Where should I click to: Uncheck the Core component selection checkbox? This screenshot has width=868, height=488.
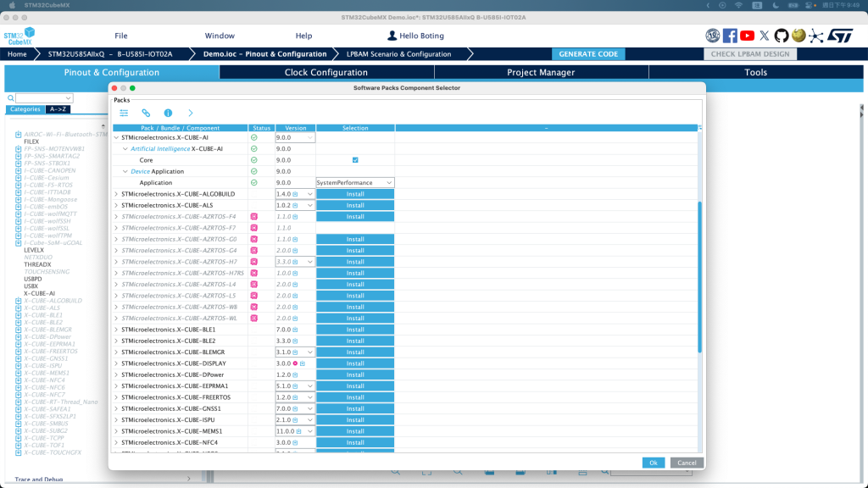pyautogui.click(x=355, y=160)
